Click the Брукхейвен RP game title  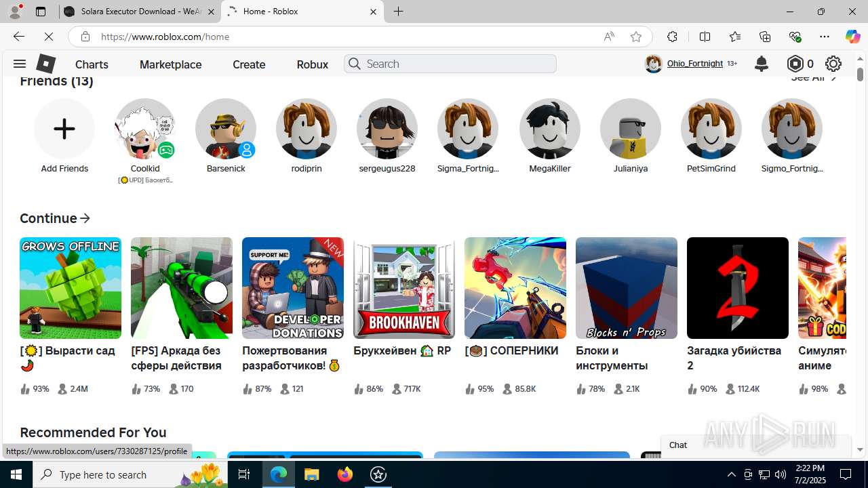(402, 350)
